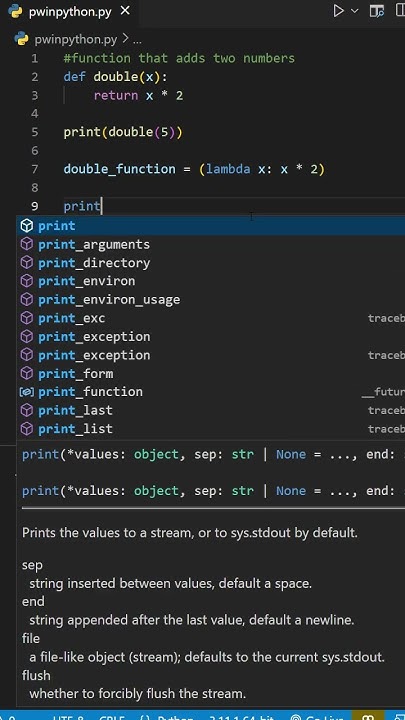Choose the print_list suggestion
405x720 pixels.
211,428
